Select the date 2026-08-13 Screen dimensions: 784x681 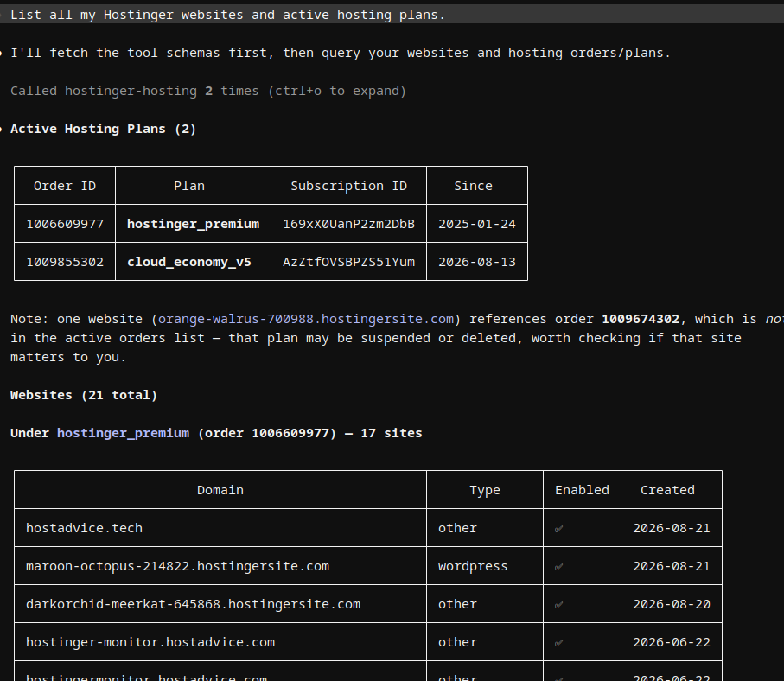point(477,262)
